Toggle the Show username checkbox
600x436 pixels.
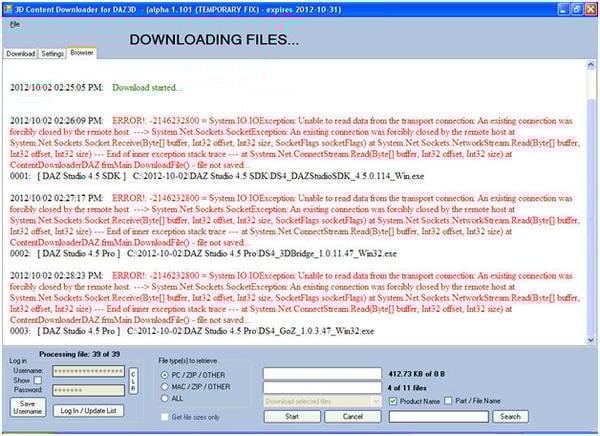click(x=38, y=380)
